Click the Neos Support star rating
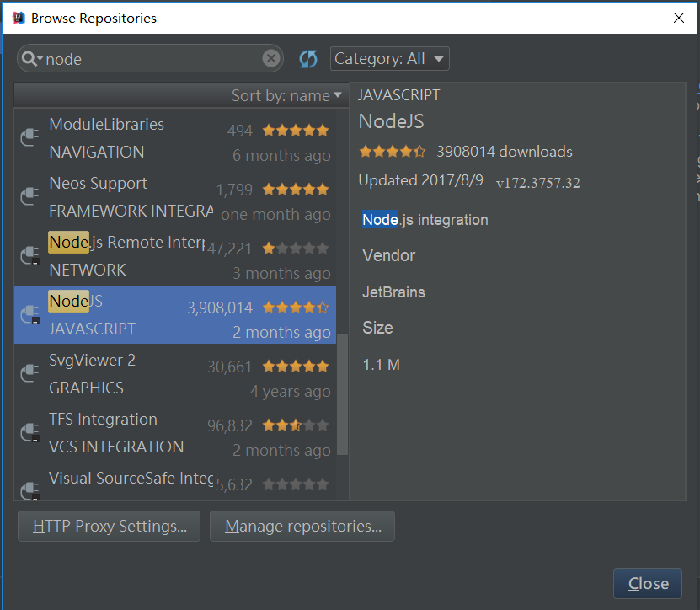This screenshot has height=610, width=700. coord(296,190)
